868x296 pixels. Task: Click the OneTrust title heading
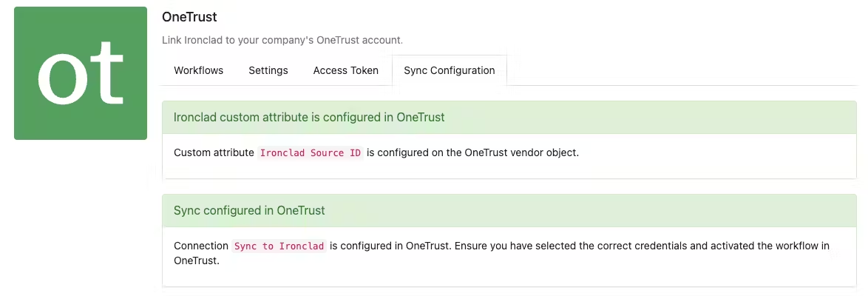tap(189, 17)
